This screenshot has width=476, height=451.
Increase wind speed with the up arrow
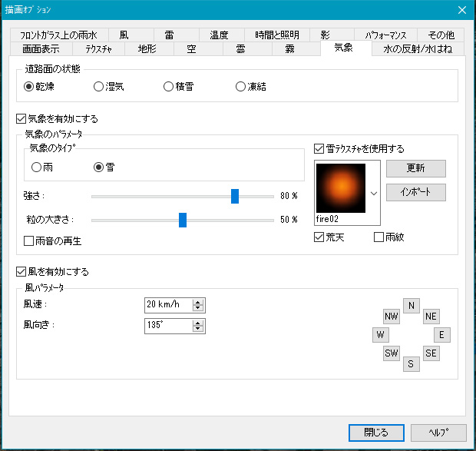pyautogui.click(x=198, y=302)
